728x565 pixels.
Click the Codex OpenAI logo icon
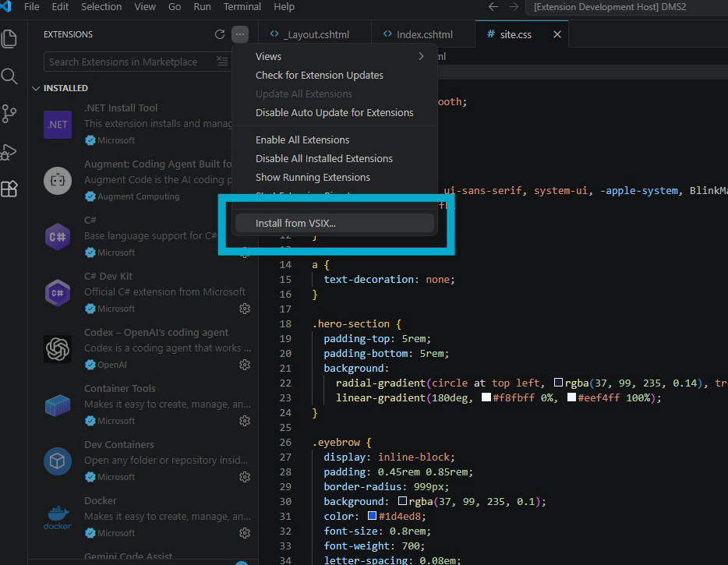pyautogui.click(x=58, y=349)
